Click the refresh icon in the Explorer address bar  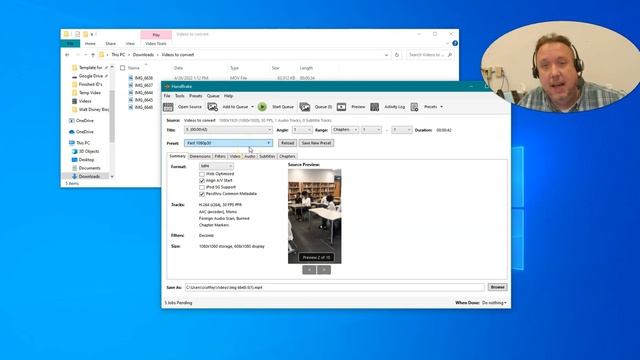tap(397, 55)
